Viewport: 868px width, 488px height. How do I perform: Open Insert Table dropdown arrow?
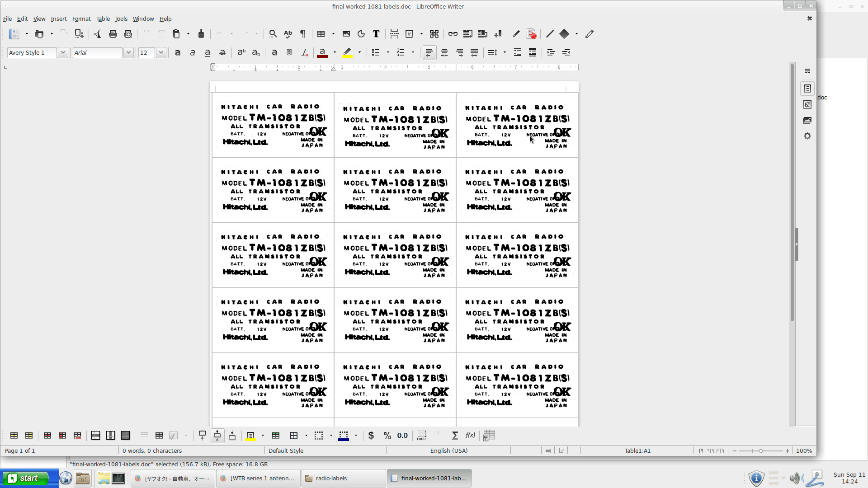pos(333,34)
